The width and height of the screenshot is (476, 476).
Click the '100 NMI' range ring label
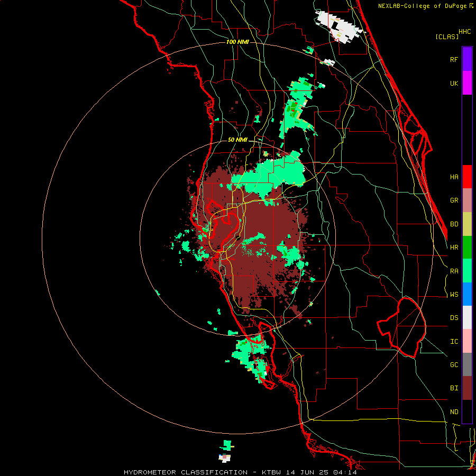click(x=237, y=42)
